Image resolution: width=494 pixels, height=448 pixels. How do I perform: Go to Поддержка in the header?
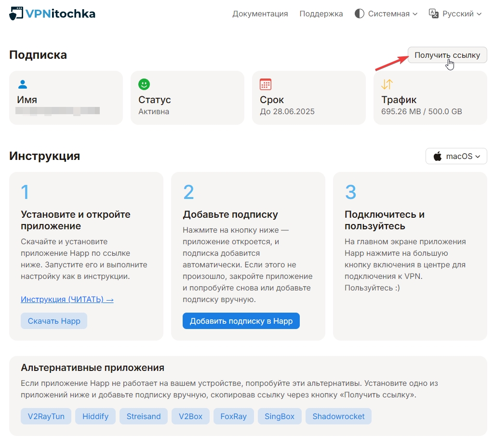pos(321,14)
